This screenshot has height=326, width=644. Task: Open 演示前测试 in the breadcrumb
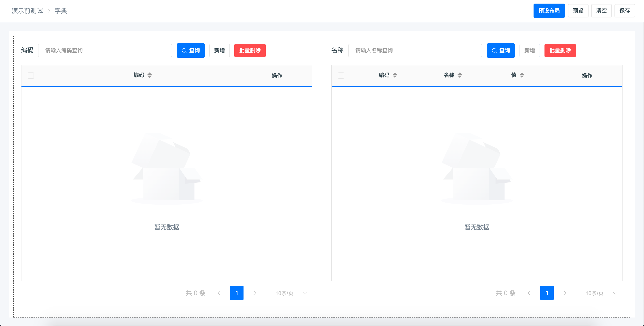(27, 11)
